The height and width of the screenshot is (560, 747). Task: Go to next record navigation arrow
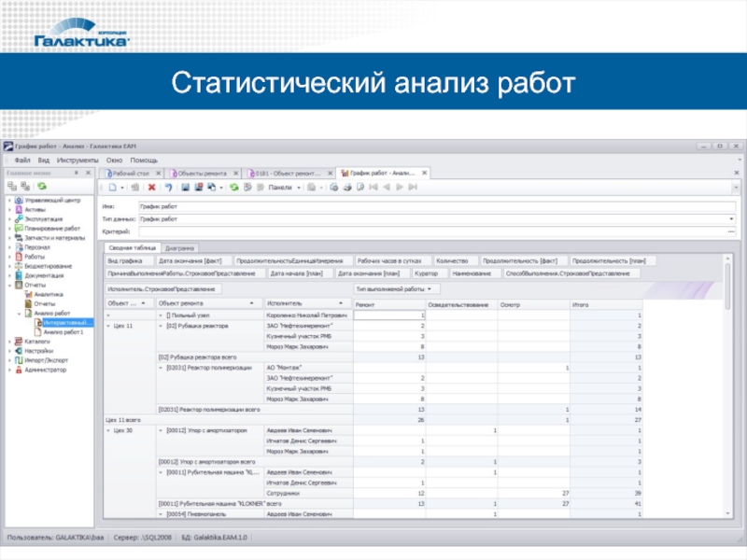point(400,188)
